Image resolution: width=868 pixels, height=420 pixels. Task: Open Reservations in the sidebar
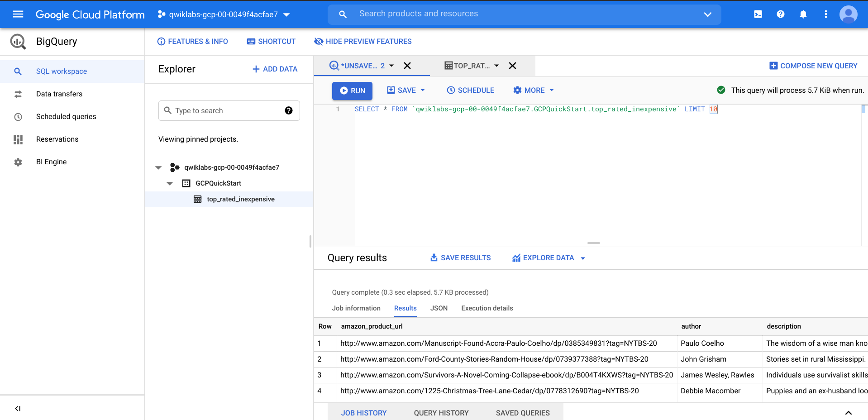[x=72, y=139]
